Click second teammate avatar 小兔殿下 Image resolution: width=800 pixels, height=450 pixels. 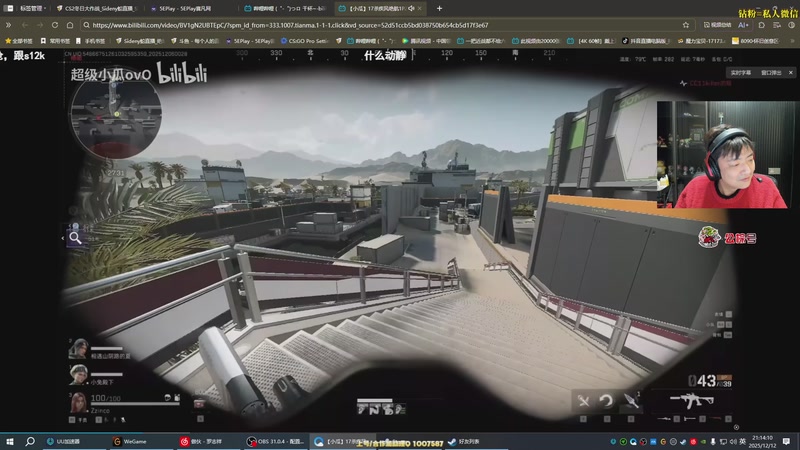[78, 375]
